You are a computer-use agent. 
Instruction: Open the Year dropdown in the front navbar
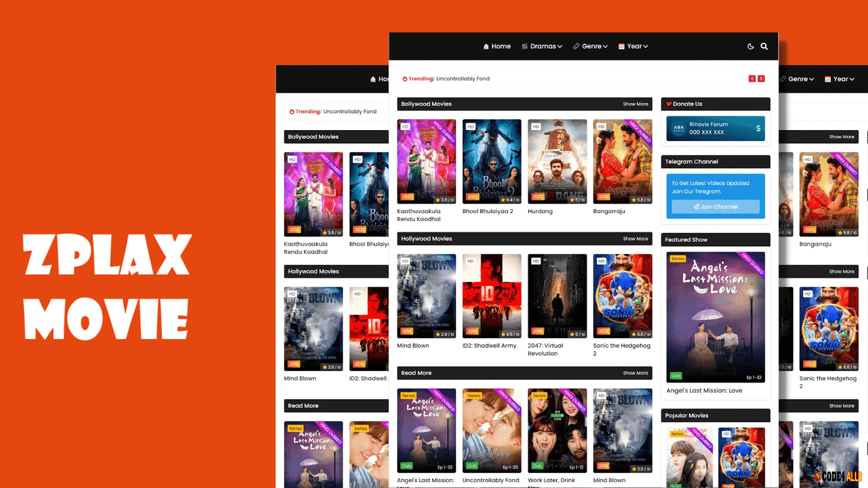click(x=633, y=47)
